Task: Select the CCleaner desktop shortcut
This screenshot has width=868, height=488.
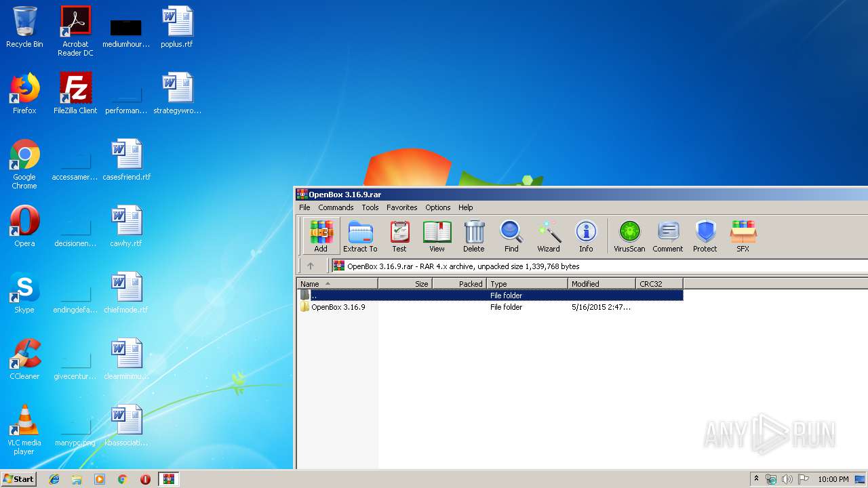Action: pyautogui.click(x=24, y=359)
